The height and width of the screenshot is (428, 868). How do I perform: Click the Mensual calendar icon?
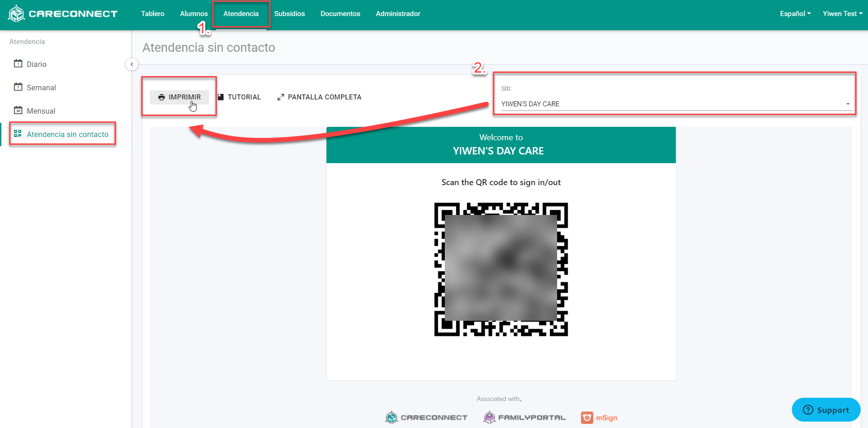point(18,110)
